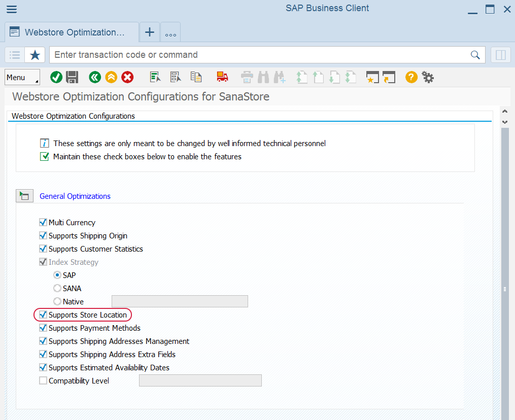Screen dimensions: 515x420
Task: Uncheck Supports Shipping Origin
Action: (43, 236)
